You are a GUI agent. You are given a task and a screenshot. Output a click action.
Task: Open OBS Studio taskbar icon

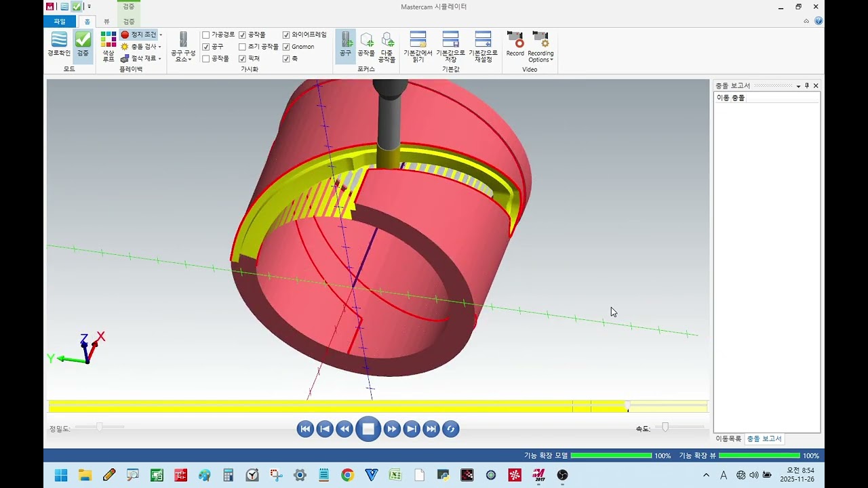click(x=562, y=475)
